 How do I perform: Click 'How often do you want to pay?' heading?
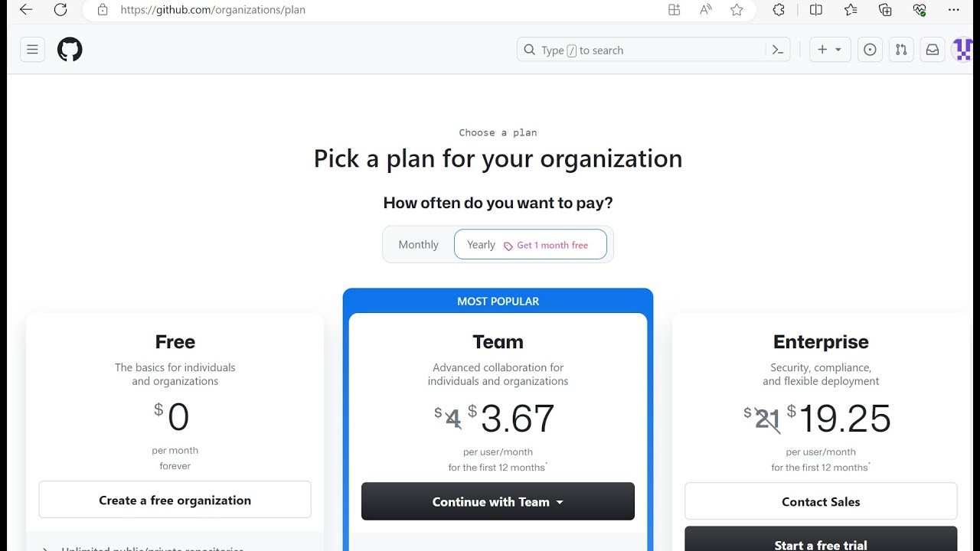point(498,203)
